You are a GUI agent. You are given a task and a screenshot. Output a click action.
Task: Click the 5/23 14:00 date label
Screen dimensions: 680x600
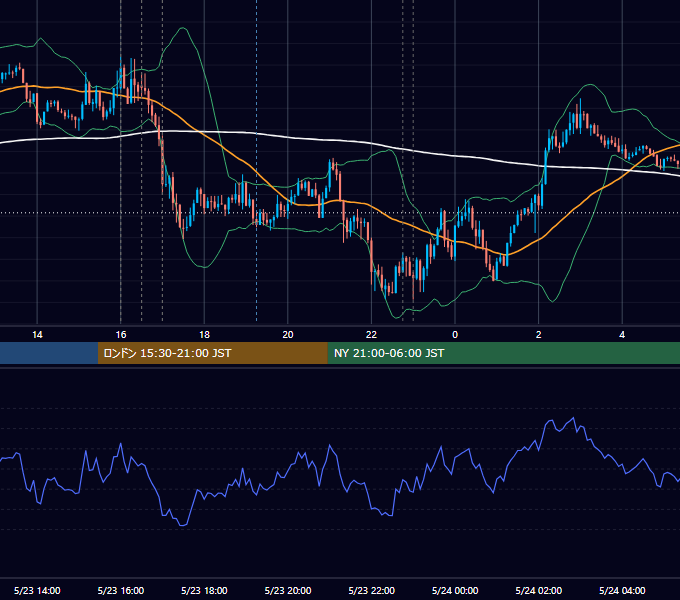point(37,590)
